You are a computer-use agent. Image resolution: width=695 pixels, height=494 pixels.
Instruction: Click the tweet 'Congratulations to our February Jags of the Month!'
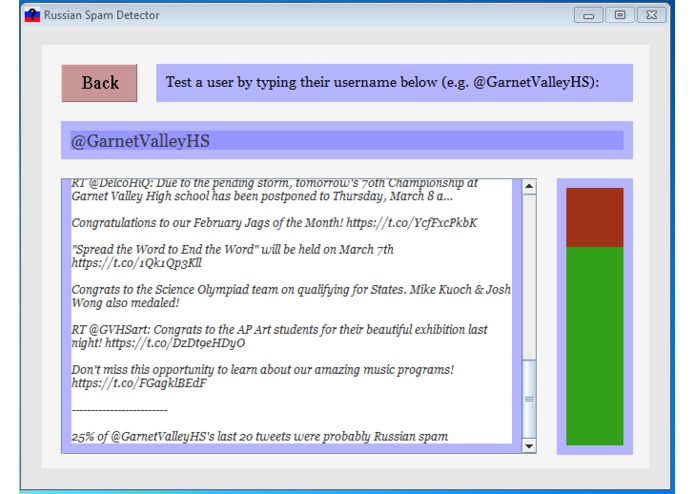coord(274,222)
